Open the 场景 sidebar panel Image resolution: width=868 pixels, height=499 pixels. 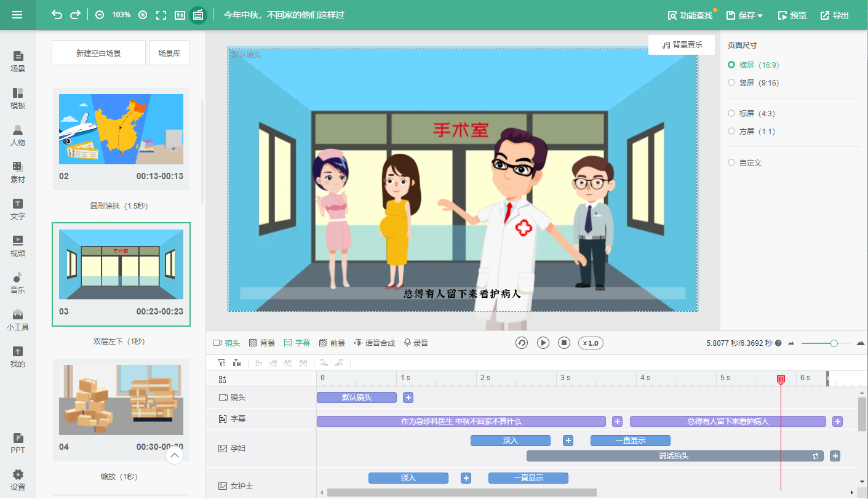18,62
